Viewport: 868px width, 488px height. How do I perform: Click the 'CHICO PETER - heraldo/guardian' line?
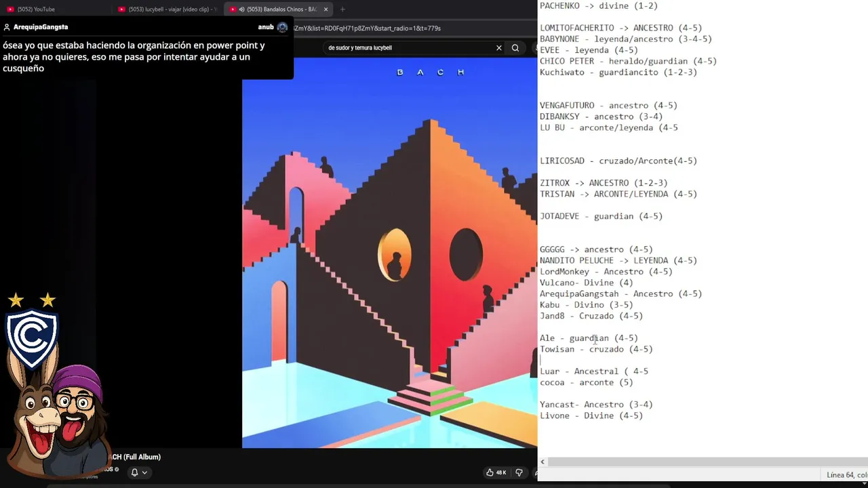pyautogui.click(x=628, y=61)
